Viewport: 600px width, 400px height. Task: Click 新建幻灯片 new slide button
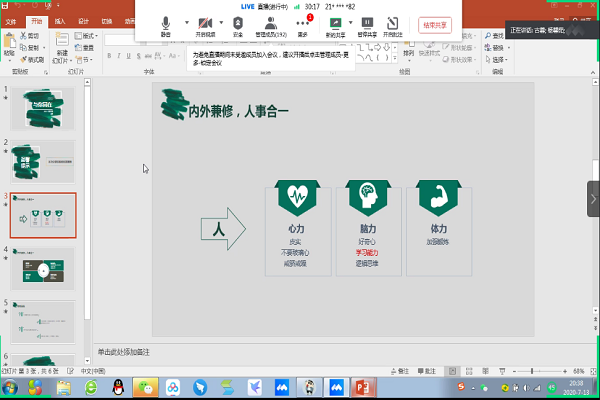pos(62,47)
